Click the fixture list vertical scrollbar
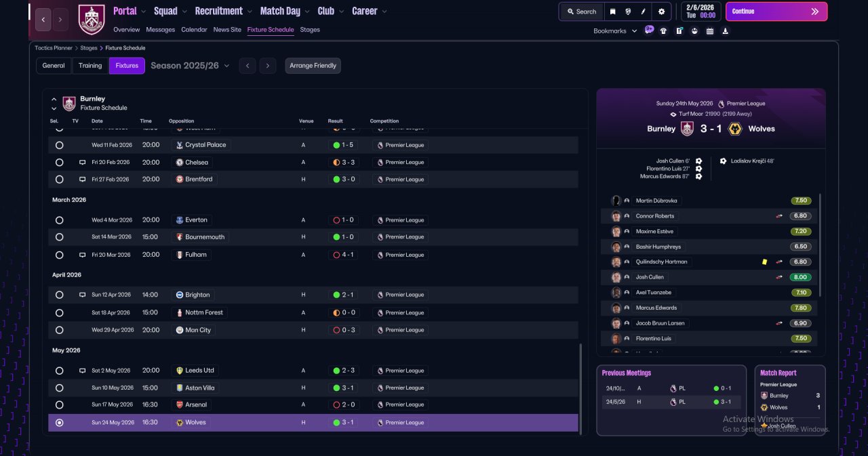This screenshot has height=456, width=868. click(580, 388)
